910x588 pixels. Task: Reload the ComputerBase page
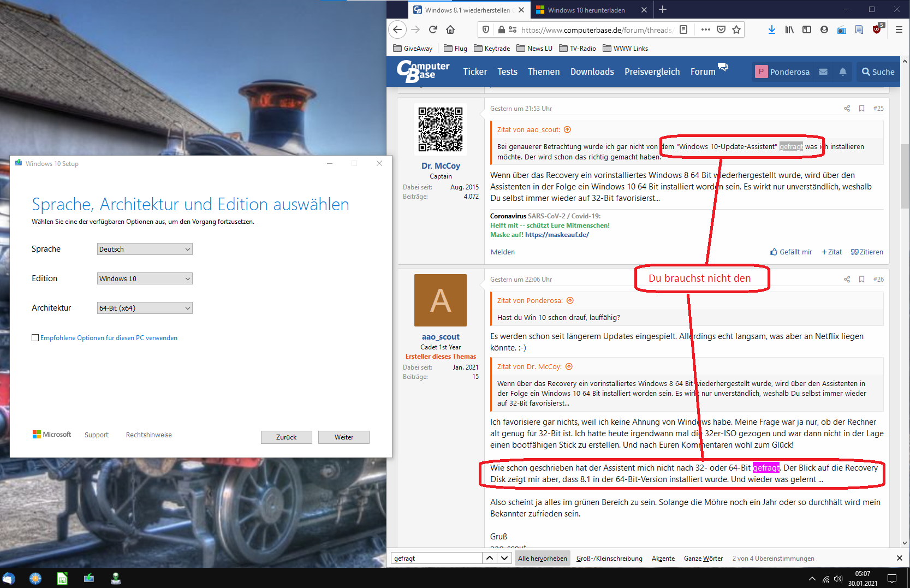(433, 29)
